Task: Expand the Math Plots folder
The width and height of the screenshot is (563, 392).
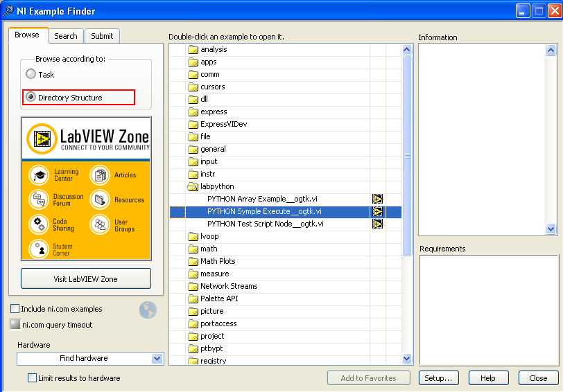Action: [x=193, y=262]
